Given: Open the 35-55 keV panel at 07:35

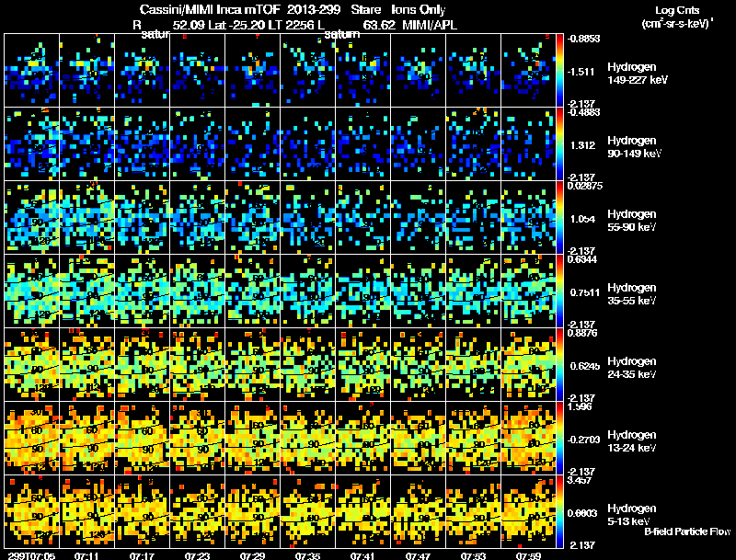Looking at the screenshot, I should (308, 291).
